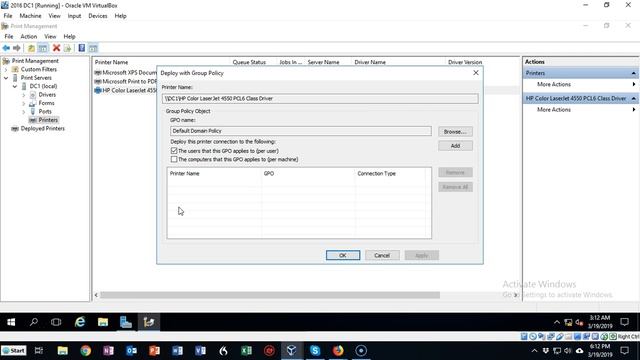Open OneNote from host taskbar

point(109,351)
